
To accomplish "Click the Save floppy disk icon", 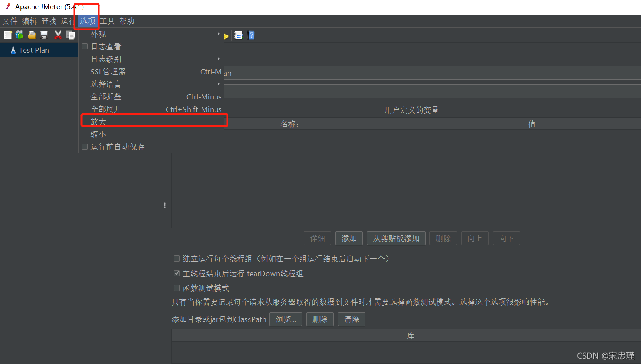I will tap(44, 35).
